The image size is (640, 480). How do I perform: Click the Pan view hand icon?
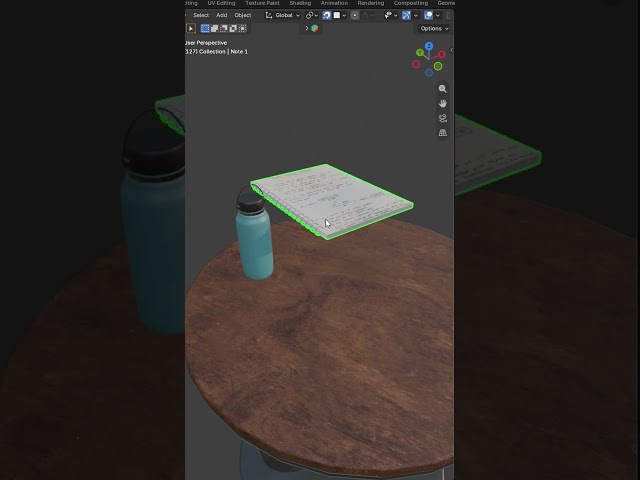(442, 103)
